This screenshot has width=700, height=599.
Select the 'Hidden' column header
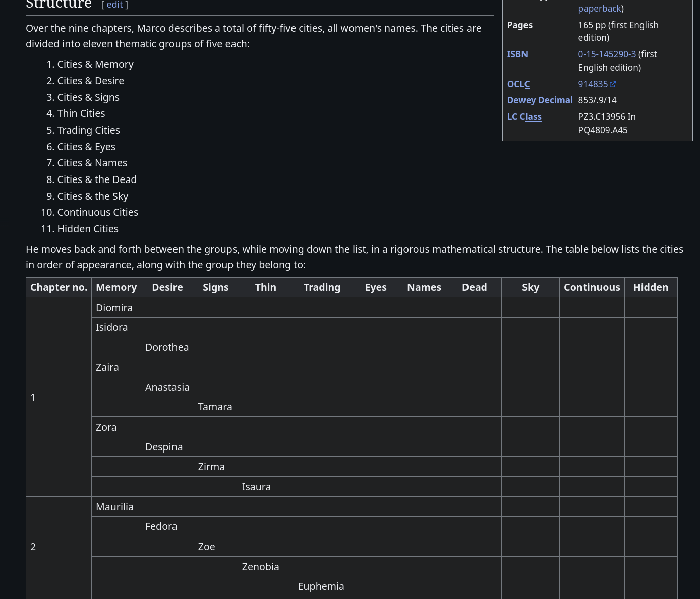click(x=651, y=287)
